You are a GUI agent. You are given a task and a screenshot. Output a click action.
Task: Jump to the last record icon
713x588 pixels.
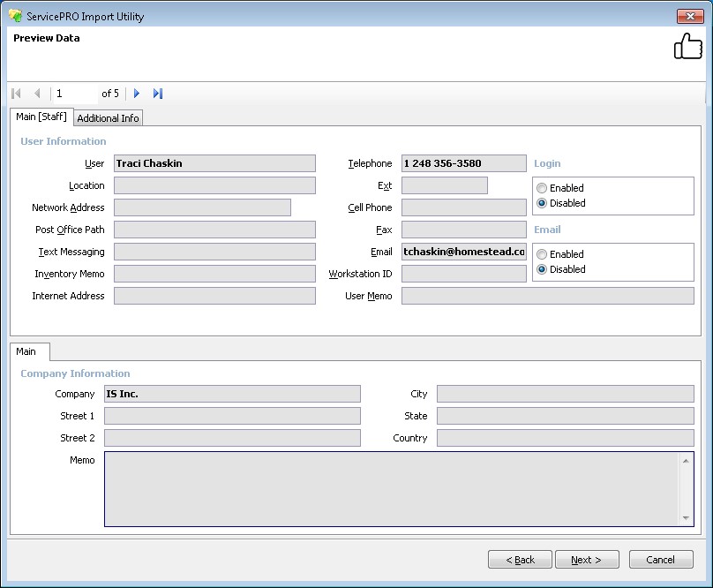[x=158, y=94]
